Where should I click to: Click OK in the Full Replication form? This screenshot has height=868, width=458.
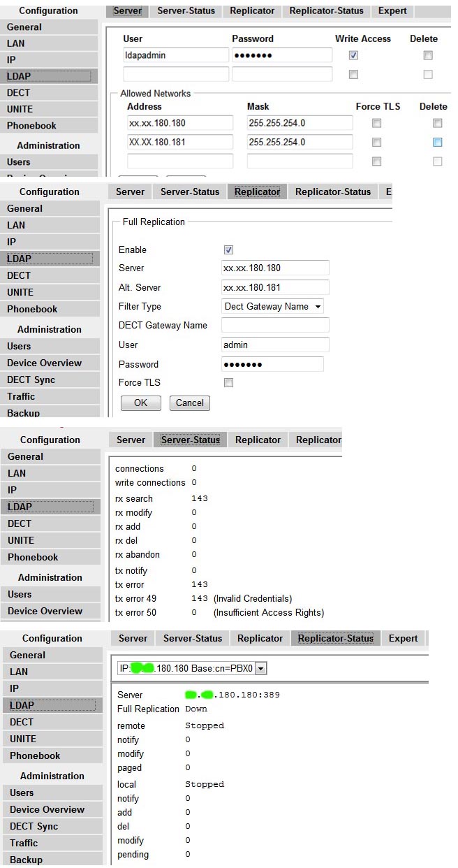(x=141, y=403)
